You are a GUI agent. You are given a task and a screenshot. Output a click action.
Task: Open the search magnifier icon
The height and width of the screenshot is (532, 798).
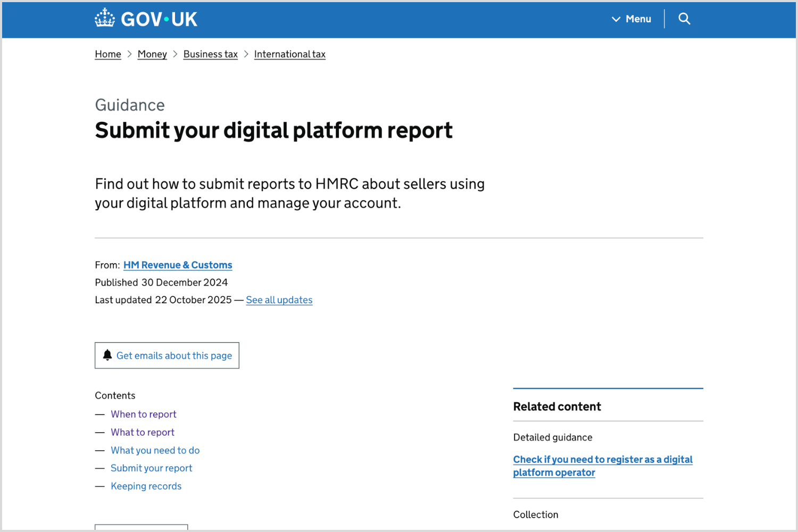pyautogui.click(x=684, y=19)
